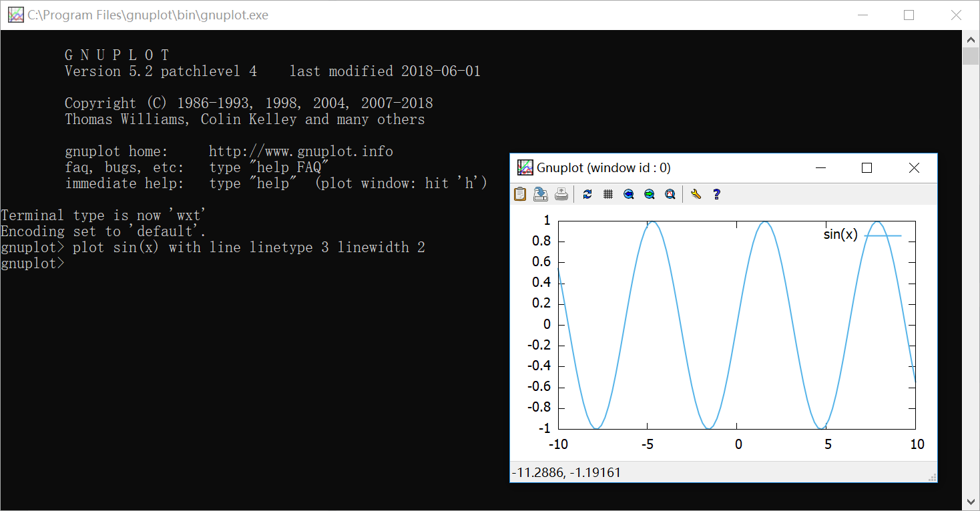Click the gnuplot icon in the console title bar
This screenshot has width=980, height=511.
pos(15,15)
